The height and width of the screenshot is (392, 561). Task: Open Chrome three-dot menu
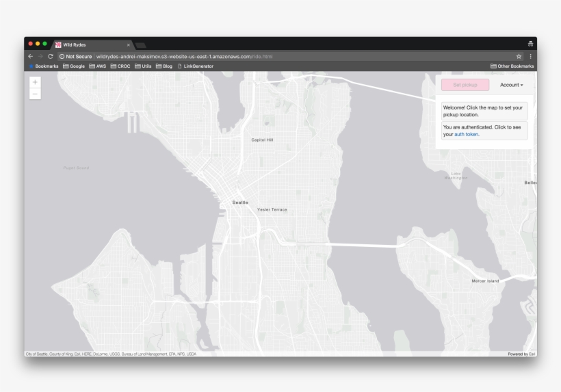click(x=530, y=56)
